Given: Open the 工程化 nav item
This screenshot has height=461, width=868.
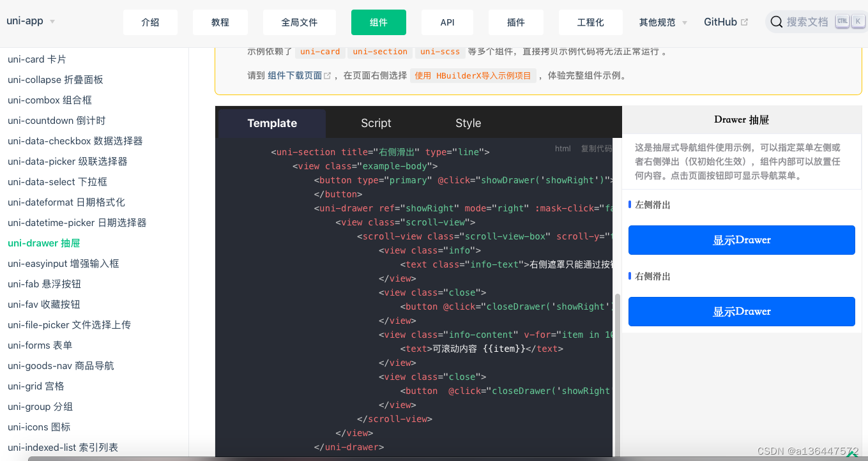Looking at the screenshot, I should 591,22.
